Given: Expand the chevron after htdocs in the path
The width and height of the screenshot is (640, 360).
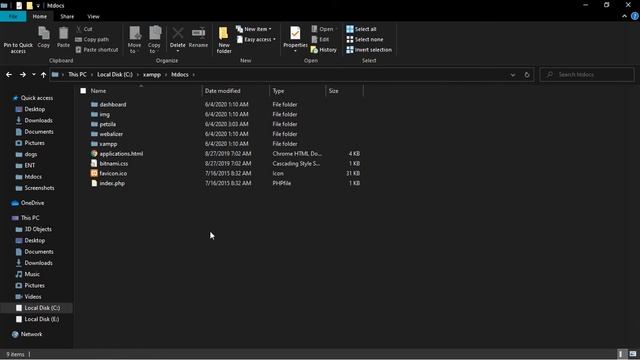Looking at the screenshot, I should point(193,75).
